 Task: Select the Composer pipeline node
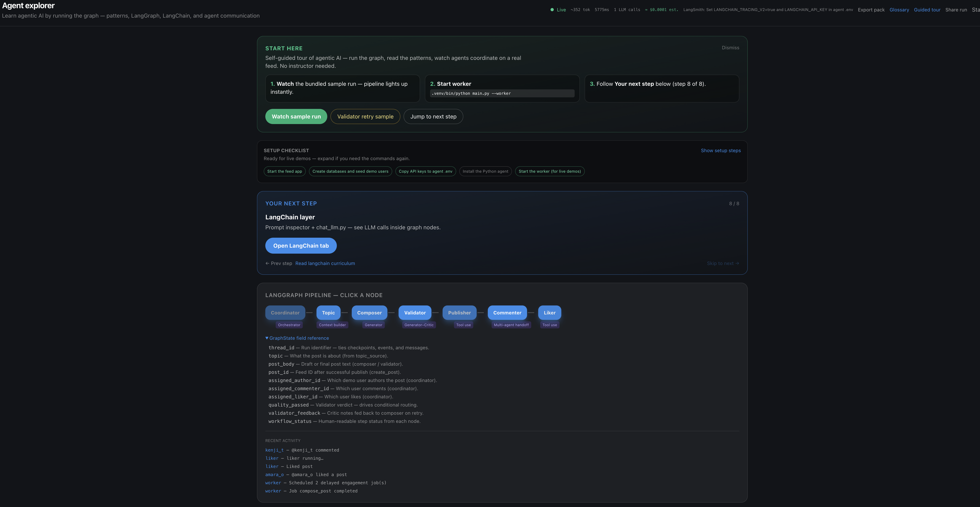pyautogui.click(x=369, y=312)
